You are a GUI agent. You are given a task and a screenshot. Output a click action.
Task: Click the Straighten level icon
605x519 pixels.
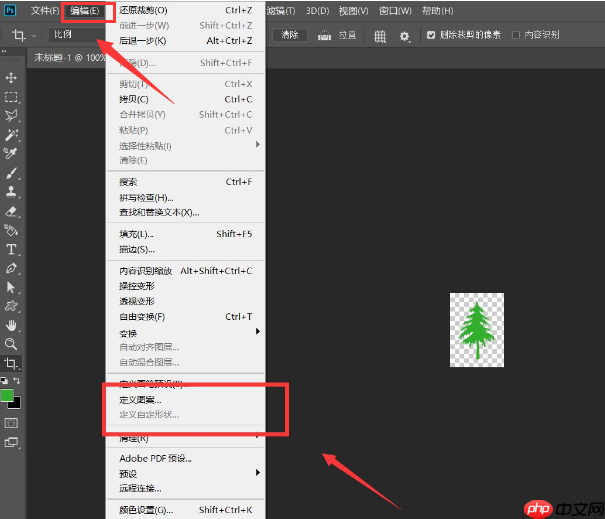coord(324,36)
